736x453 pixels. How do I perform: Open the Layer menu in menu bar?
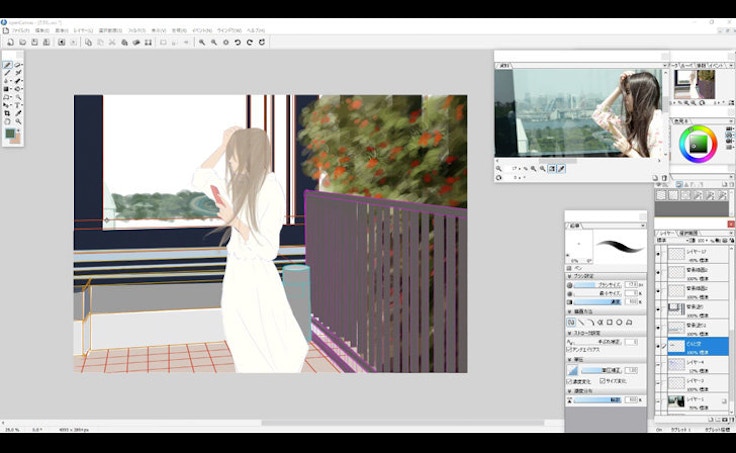83,30
